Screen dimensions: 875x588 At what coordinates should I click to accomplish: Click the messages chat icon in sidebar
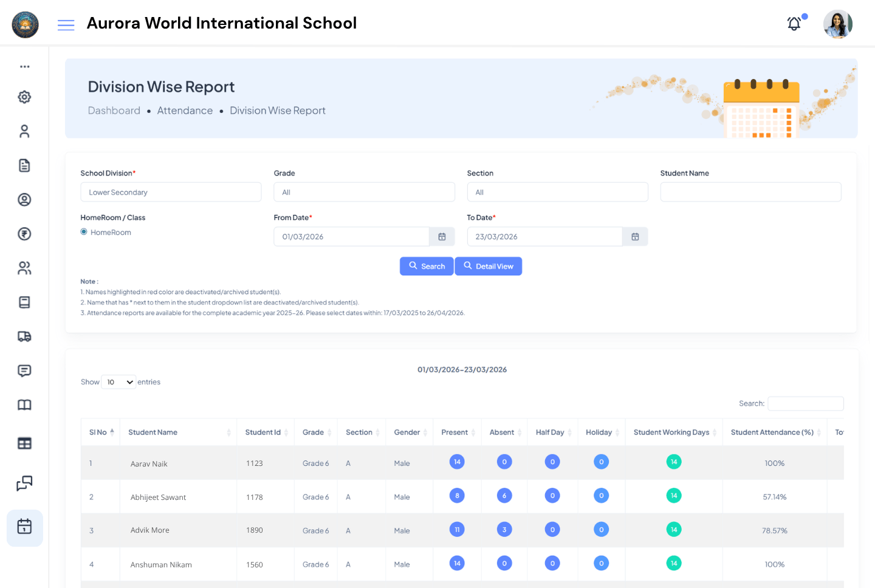(x=24, y=371)
